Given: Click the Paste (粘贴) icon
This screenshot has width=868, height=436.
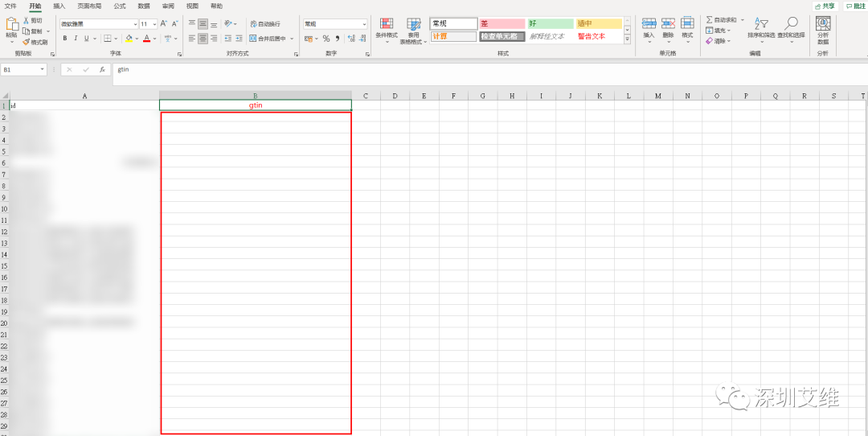Looking at the screenshot, I should [11, 24].
